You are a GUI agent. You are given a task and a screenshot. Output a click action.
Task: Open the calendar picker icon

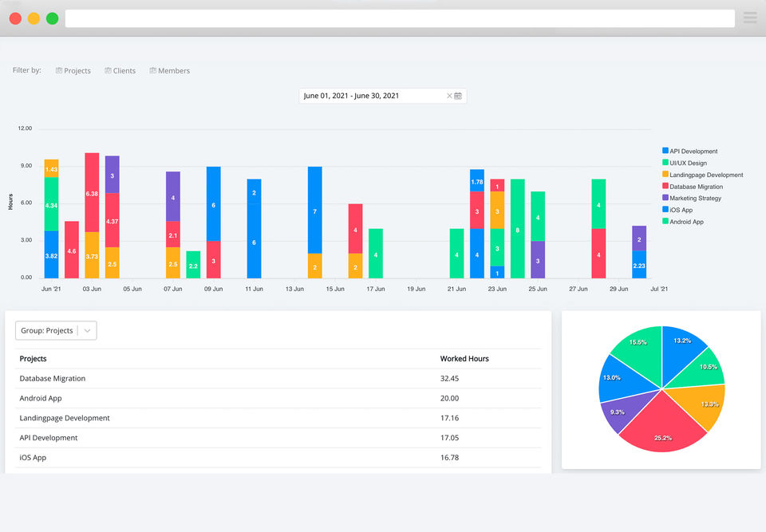458,96
